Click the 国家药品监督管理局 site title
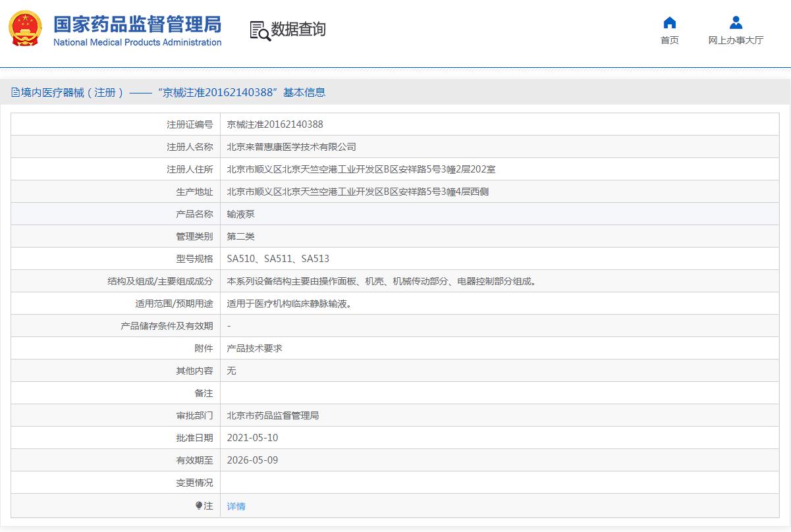 pos(137,25)
